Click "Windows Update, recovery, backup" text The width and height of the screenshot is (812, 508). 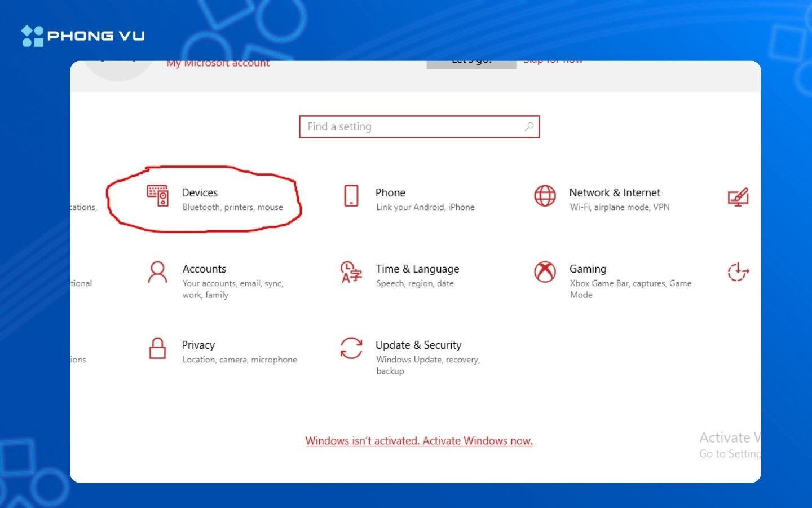428,365
